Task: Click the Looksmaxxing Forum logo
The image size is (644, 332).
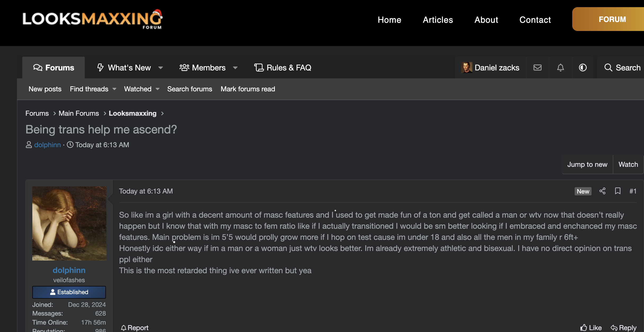Action: [92, 20]
